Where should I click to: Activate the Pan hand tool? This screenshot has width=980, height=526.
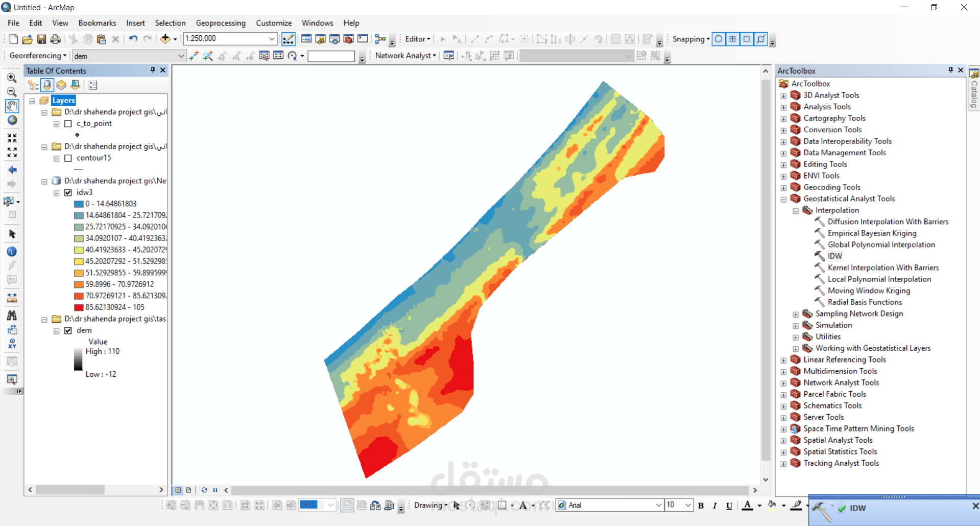tap(12, 106)
